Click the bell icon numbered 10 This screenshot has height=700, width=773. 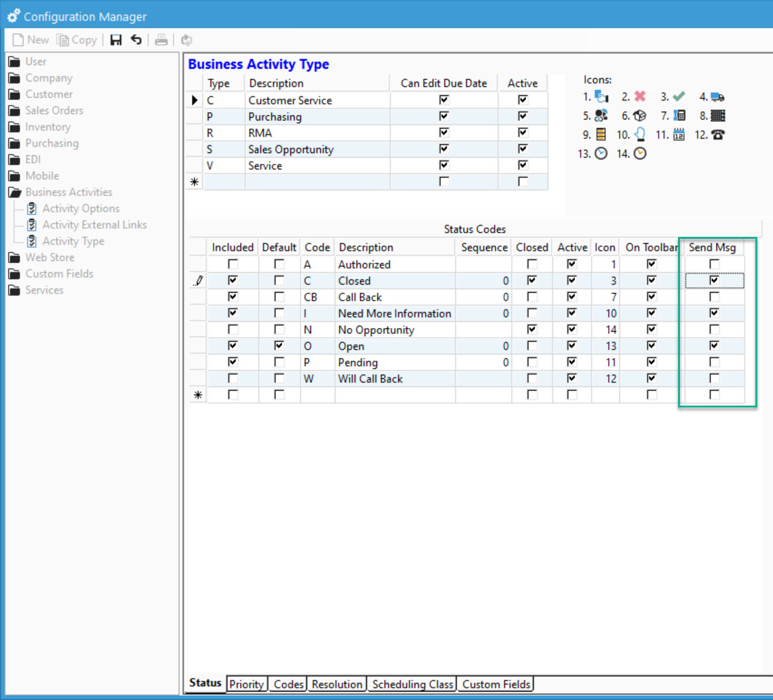(640, 134)
